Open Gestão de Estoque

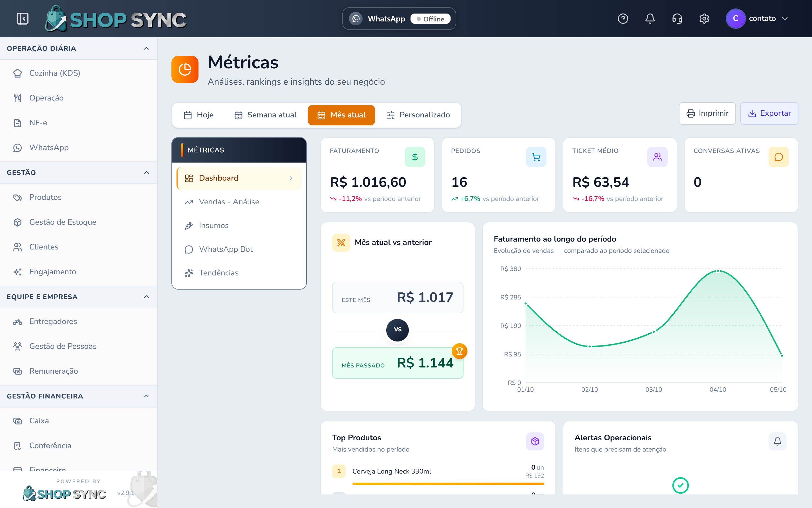[x=78, y=222]
